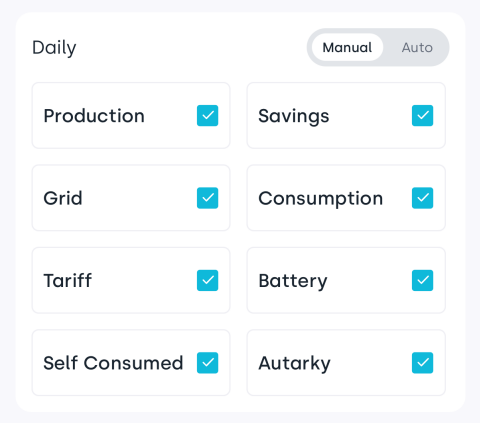
Task: Select the Manual mode option
Action: tap(347, 47)
